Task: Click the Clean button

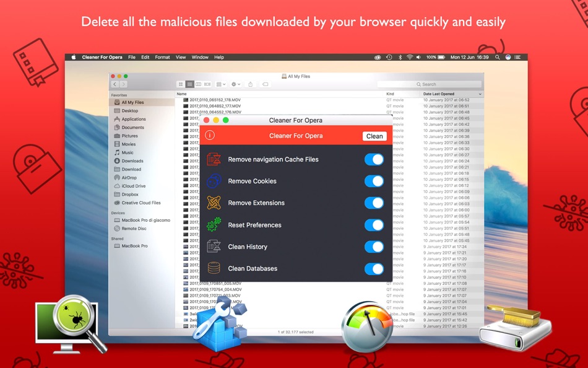Action: click(374, 136)
